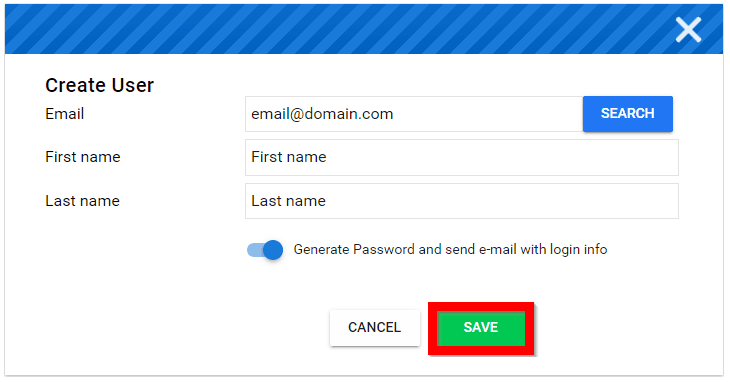Toggle the Generate Password switch off
This screenshot has width=730, height=382.
pyautogui.click(x=264, y=250)
